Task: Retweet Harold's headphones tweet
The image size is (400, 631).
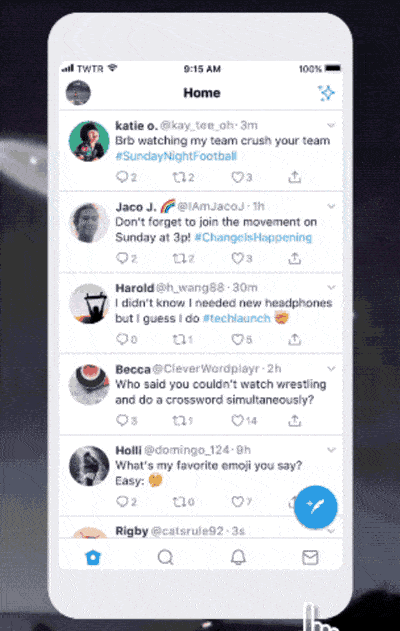Action: tap(179, 340)
